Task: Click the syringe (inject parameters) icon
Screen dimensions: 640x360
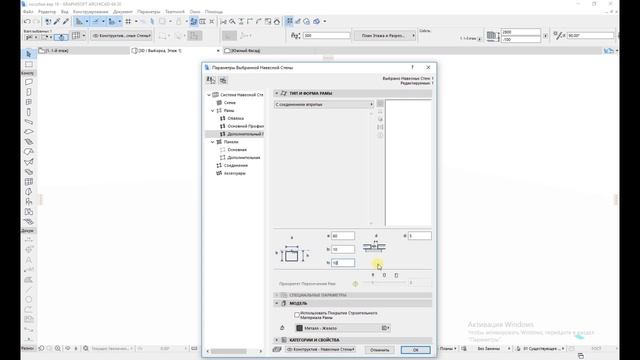Action: pyautogui.click(x=66, y=21)
